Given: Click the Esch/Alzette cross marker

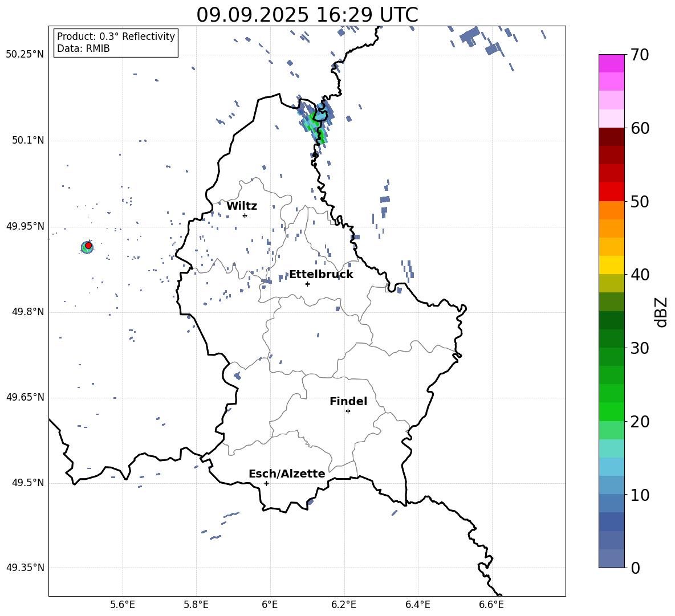Looking at the screenshot, I should point(266,483).
